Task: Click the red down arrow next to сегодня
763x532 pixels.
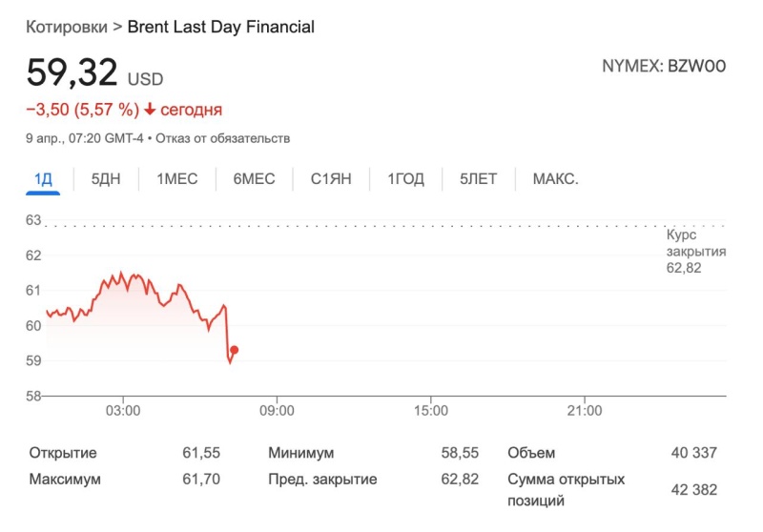Action: pyautogui.click(x=150, y=110)
